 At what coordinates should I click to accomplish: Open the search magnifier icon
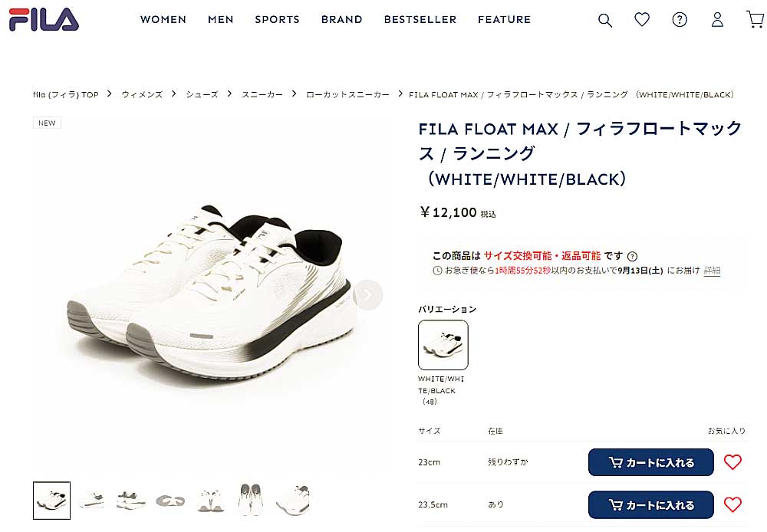coord(605,20)
